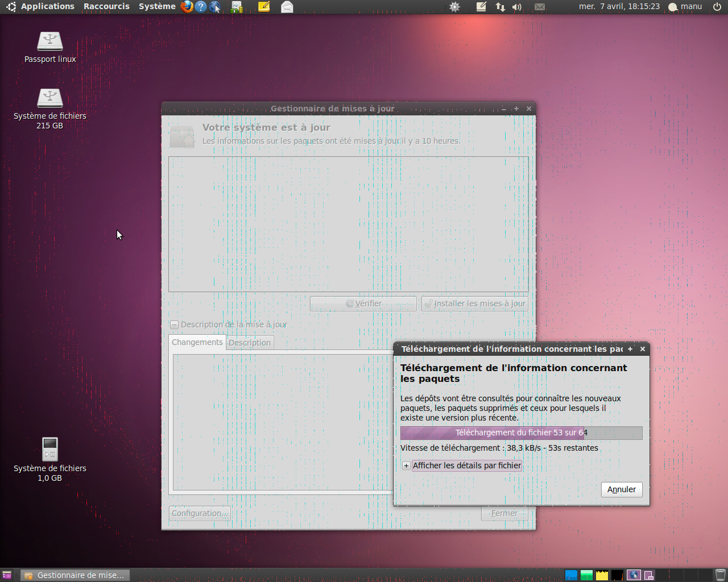Click the power shutdown icon
Viewport: 728px width, 582px height.
click(717, 7)
